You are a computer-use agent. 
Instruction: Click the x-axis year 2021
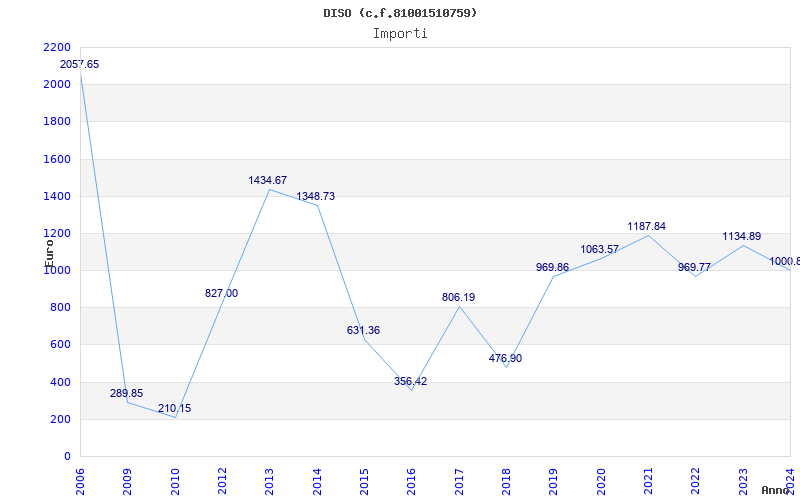point(648,481)
